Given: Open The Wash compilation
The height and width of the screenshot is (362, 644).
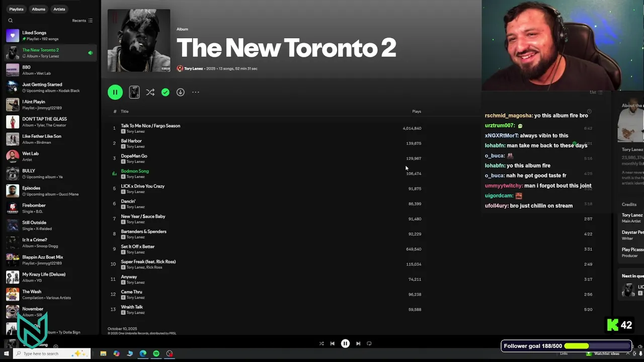Looking at the screenshot, I should click(x=50, y=295).
